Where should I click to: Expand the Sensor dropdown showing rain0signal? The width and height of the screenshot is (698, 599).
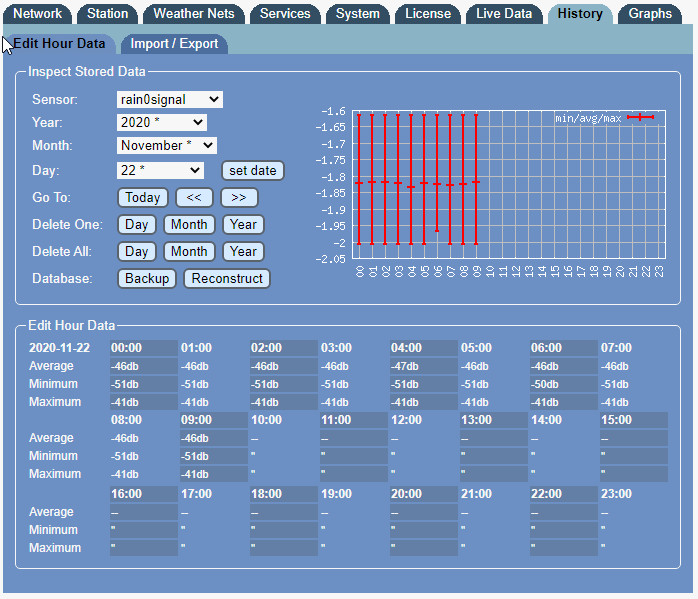pos(170,99)
